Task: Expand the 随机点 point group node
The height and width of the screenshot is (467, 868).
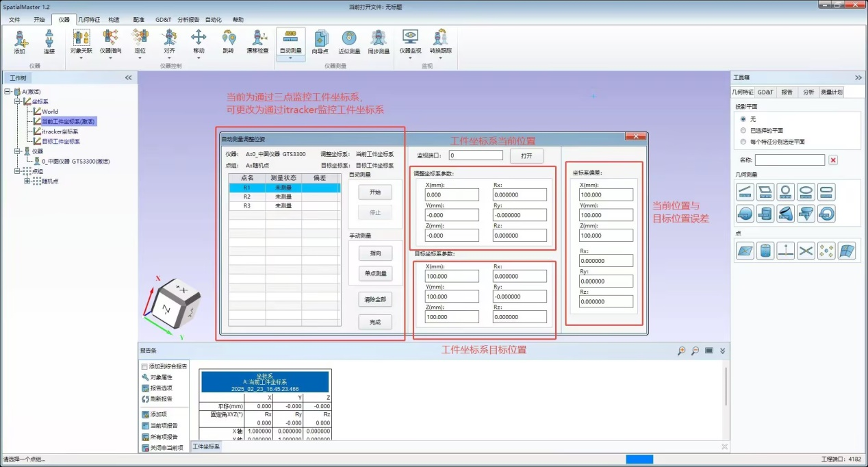Action: [x=27, y=181]
